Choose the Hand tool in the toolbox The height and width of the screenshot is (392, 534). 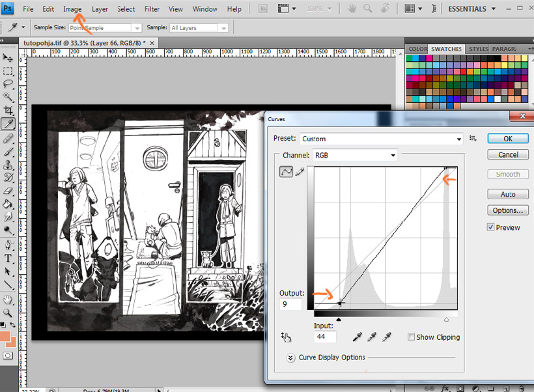click(8, 300)
